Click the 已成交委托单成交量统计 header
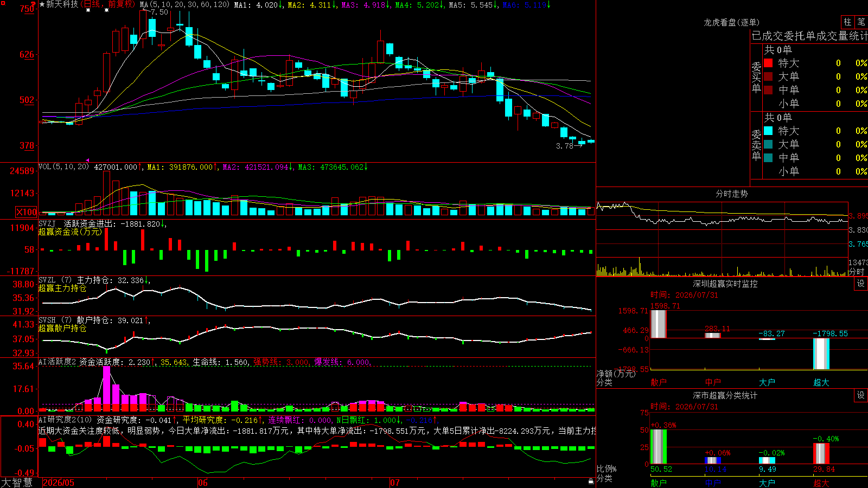Screen dimensions: 868x488 pos(809,36)
